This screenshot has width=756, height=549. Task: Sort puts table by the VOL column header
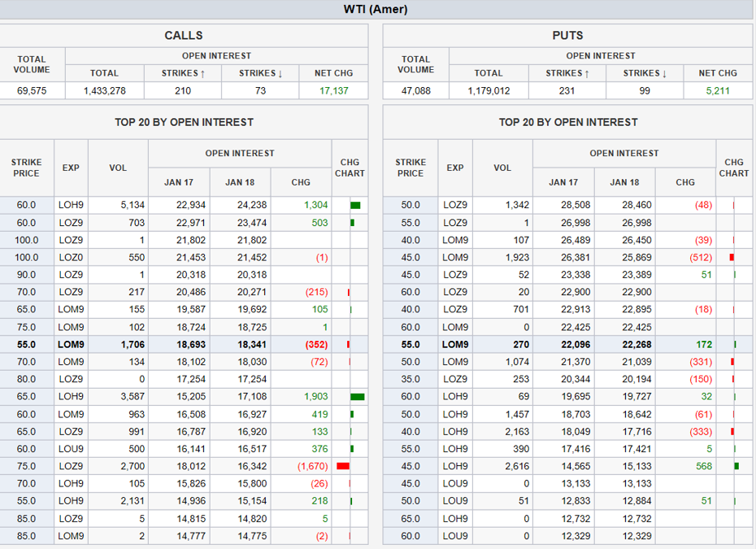click(x=502, y=168)
